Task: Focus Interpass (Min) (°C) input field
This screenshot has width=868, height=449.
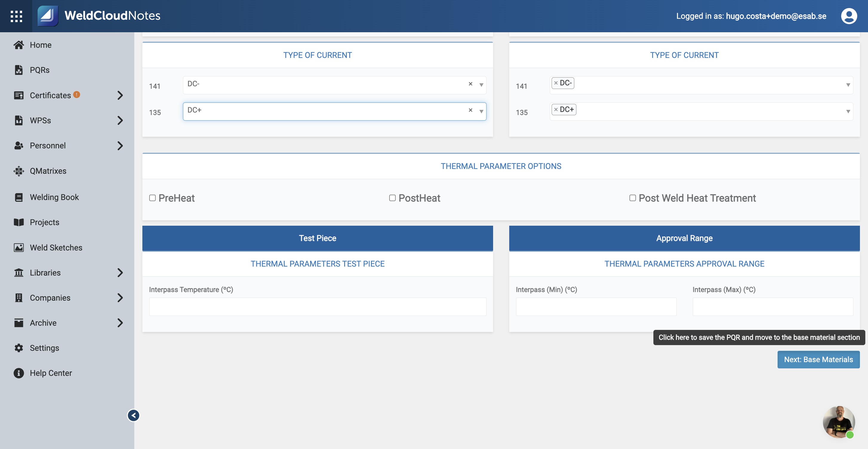Action: [596, 306]
